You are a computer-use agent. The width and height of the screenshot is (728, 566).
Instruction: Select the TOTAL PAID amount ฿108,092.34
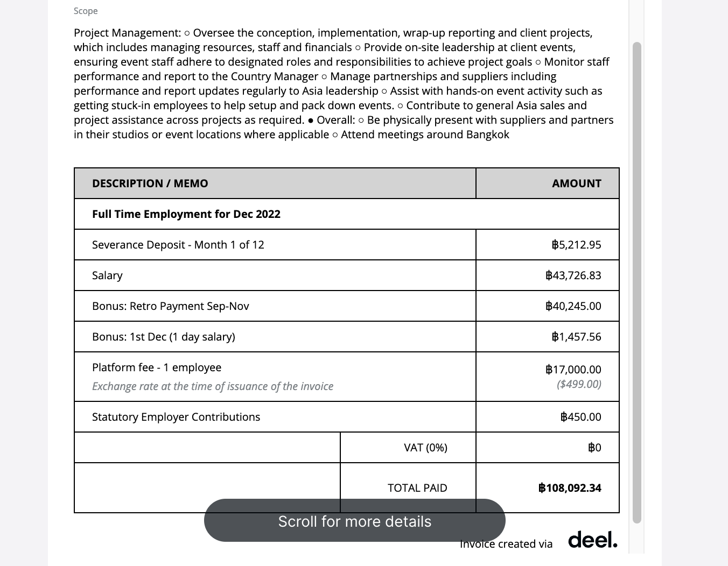(x=571, y=487)
